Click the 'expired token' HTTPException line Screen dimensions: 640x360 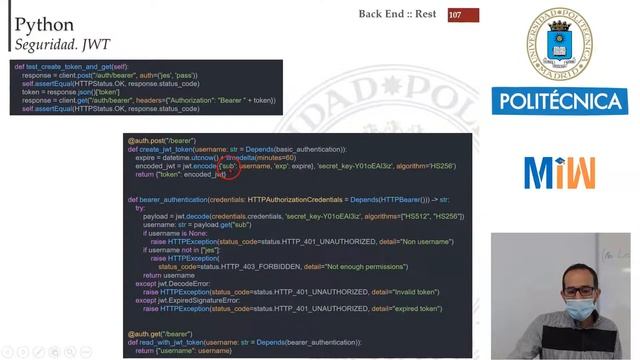click(293, 309)
